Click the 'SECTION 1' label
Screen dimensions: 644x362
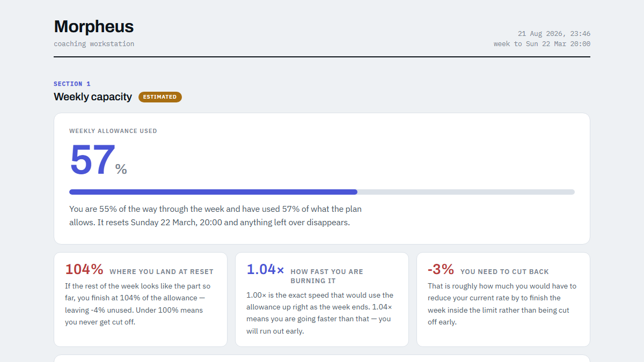[x=72, y=84]
